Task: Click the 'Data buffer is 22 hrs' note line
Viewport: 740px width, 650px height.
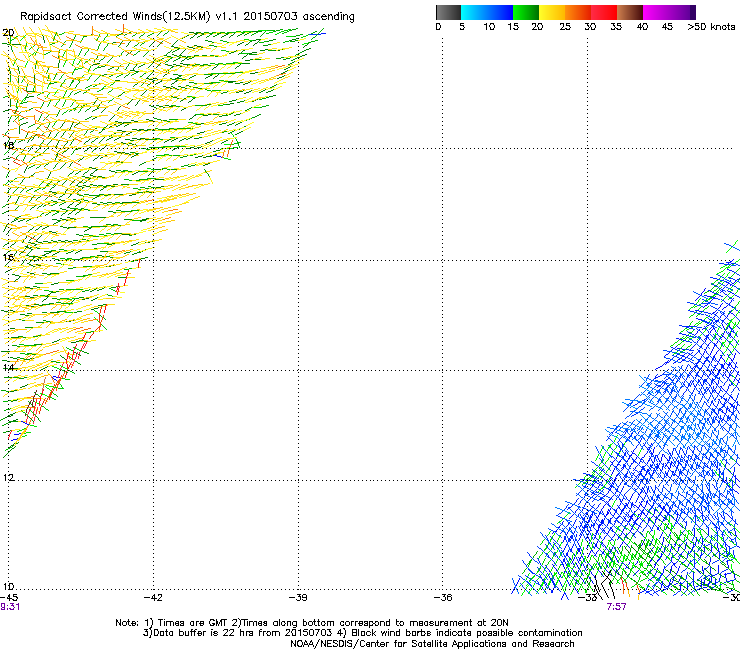Action: click(x=362, y=633)
